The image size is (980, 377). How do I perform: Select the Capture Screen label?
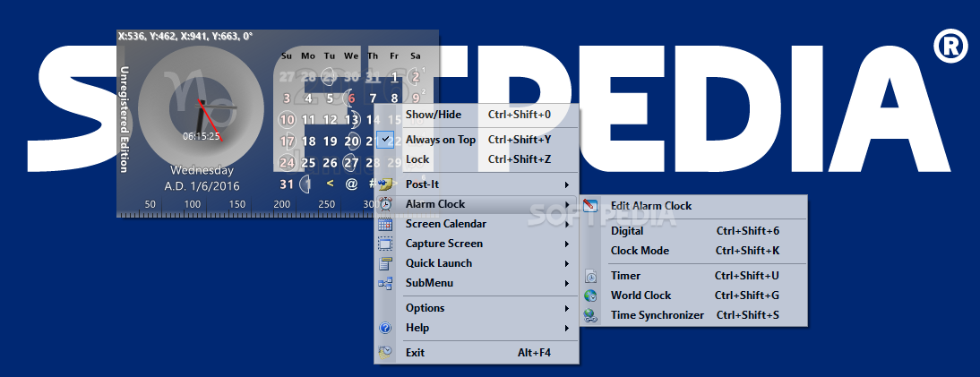click(443, 244)
